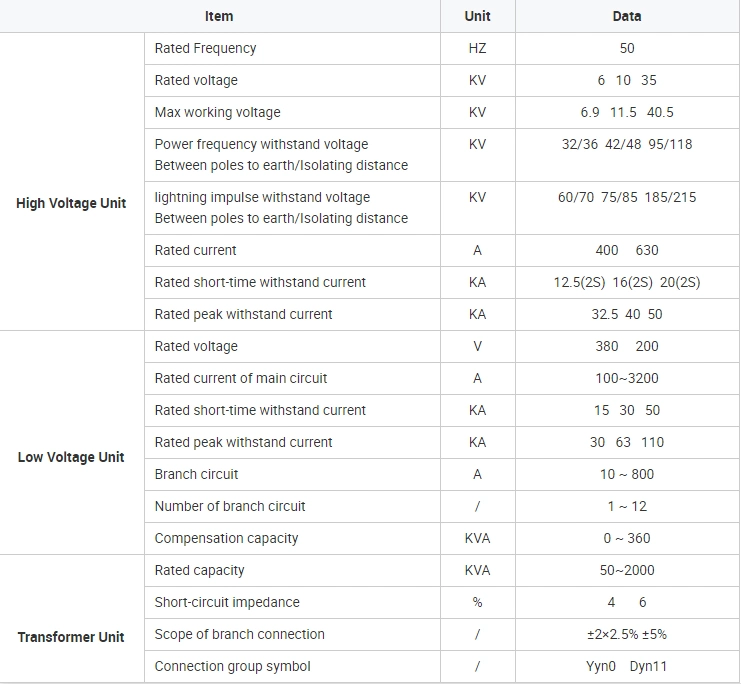Select the Low Voltage Unit cell

point(71,457)
